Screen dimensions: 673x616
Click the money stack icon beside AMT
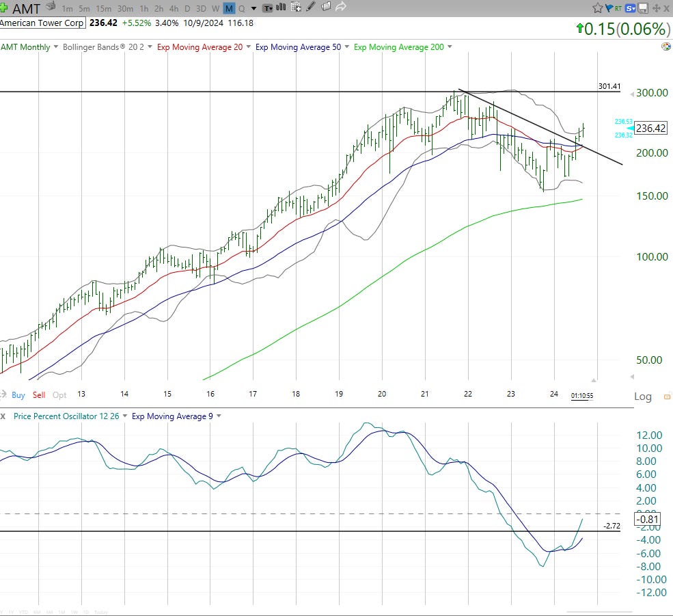point(51,6)
